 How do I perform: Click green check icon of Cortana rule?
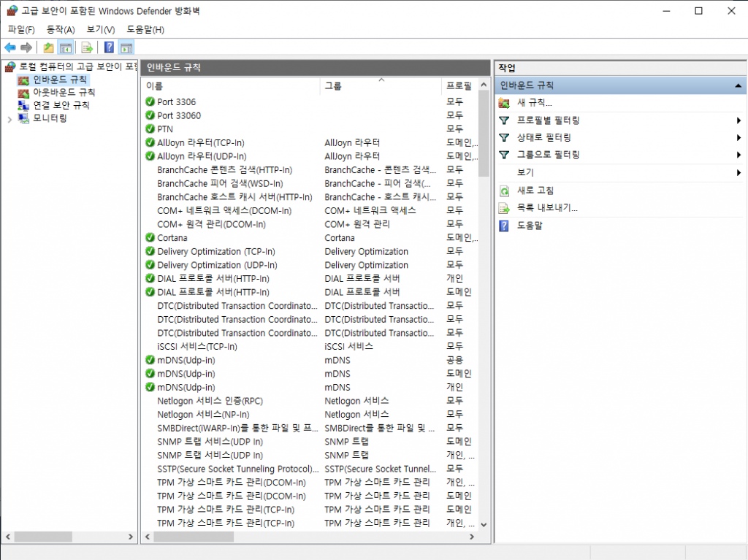pos(150,237)
